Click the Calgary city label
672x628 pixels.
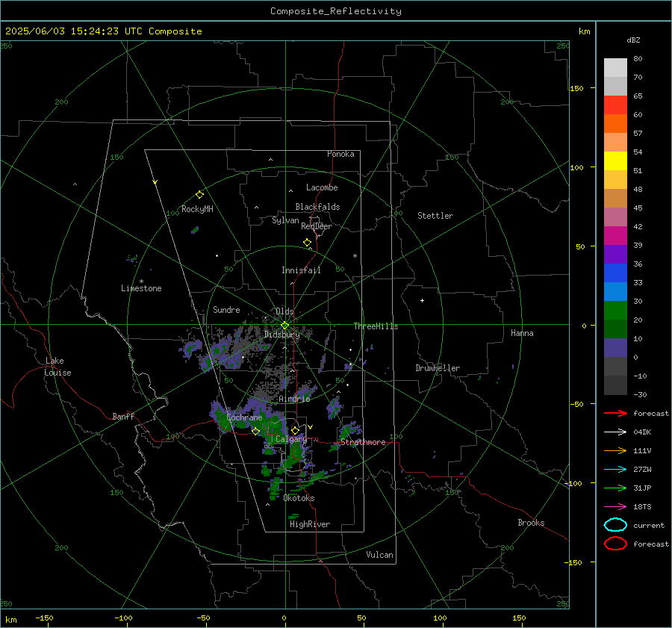point(291,439)
